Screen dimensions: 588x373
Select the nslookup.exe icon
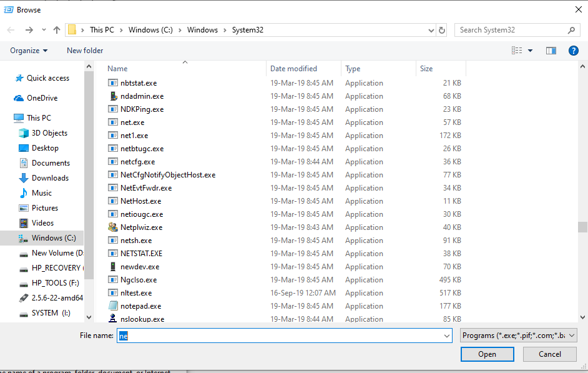pos(113,319)
